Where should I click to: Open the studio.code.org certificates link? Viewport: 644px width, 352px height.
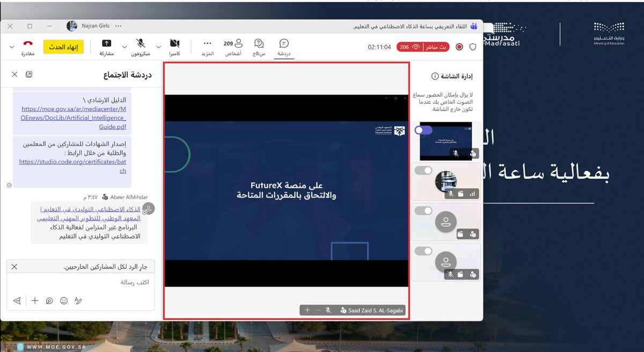[x=73, y=166]
